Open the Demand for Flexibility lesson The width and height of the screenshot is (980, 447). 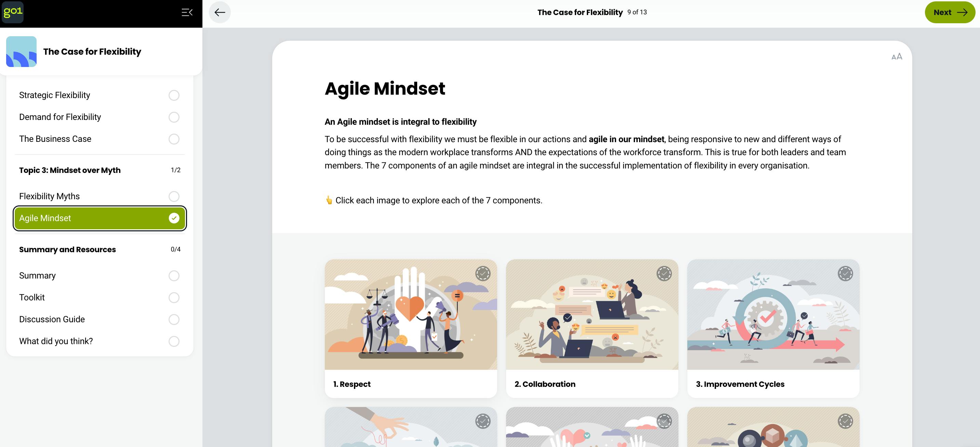click(x=100, y=117)
